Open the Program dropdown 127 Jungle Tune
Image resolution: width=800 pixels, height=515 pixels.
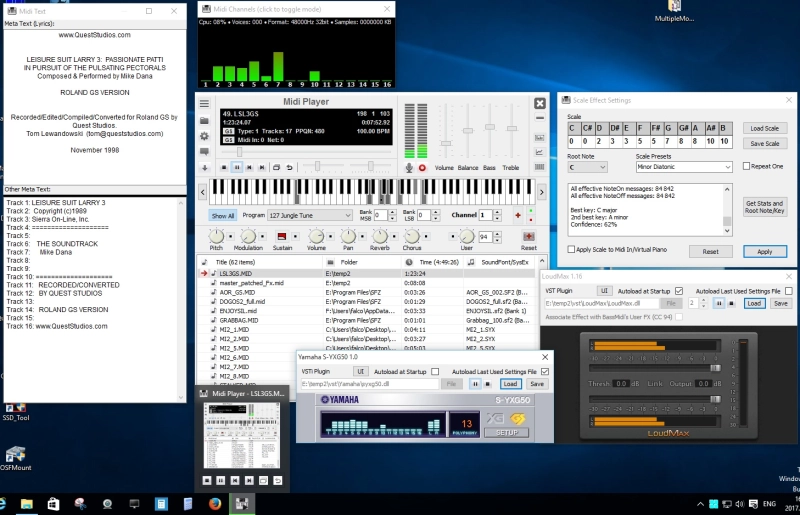click(310, 215)
